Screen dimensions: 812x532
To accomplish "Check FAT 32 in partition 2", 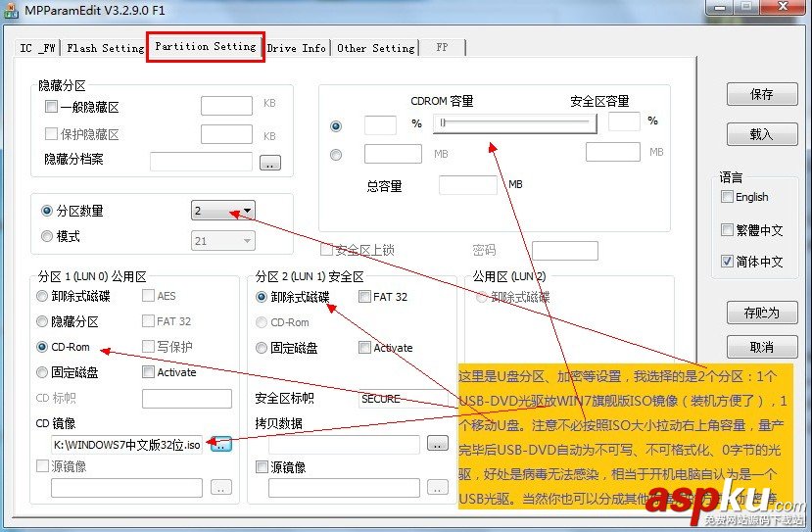I will point(364,296).
